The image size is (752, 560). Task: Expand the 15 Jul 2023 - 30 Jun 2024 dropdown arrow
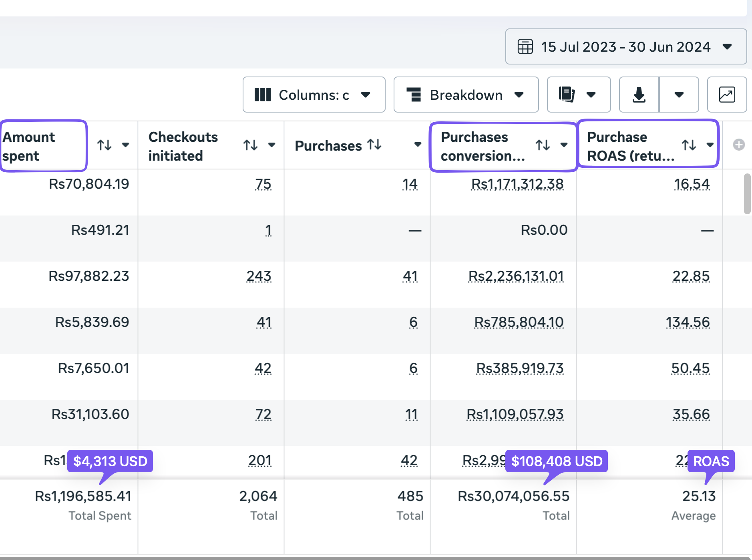tap(727, 46)
